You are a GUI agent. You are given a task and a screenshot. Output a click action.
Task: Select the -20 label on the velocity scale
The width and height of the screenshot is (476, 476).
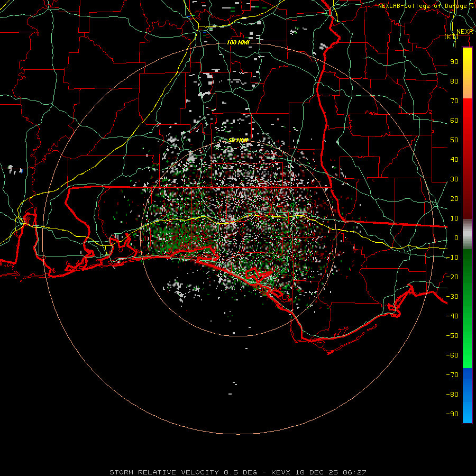pyautogui.click(x=452, y=277)
